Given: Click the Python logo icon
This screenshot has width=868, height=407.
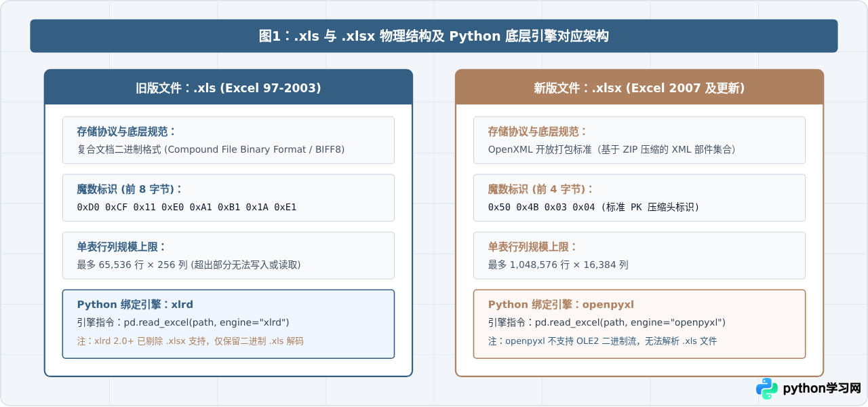Looking at the screenshot, I should 767,389.
